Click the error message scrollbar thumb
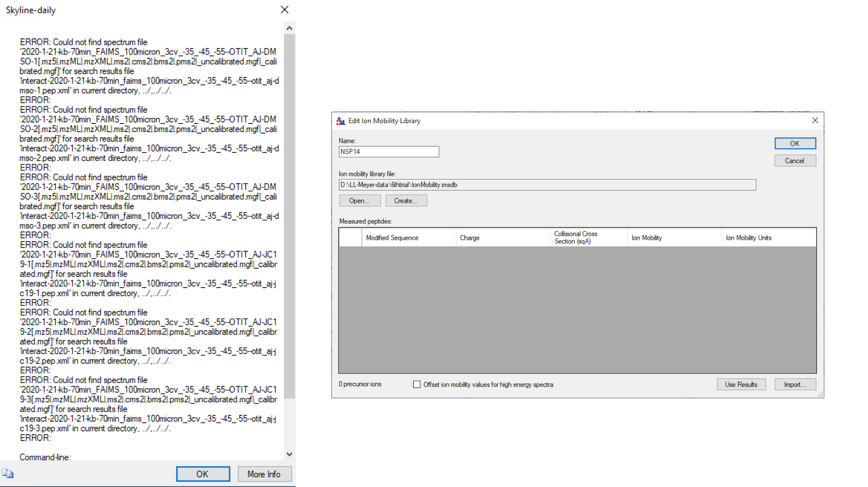 pyautogui.click(x=289, y=216)
